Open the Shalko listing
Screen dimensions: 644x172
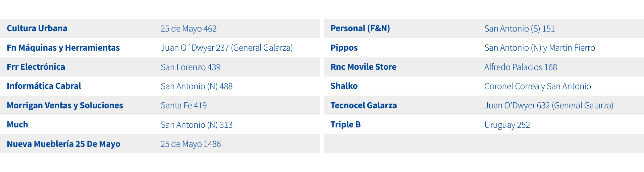[x=344, y=86]
